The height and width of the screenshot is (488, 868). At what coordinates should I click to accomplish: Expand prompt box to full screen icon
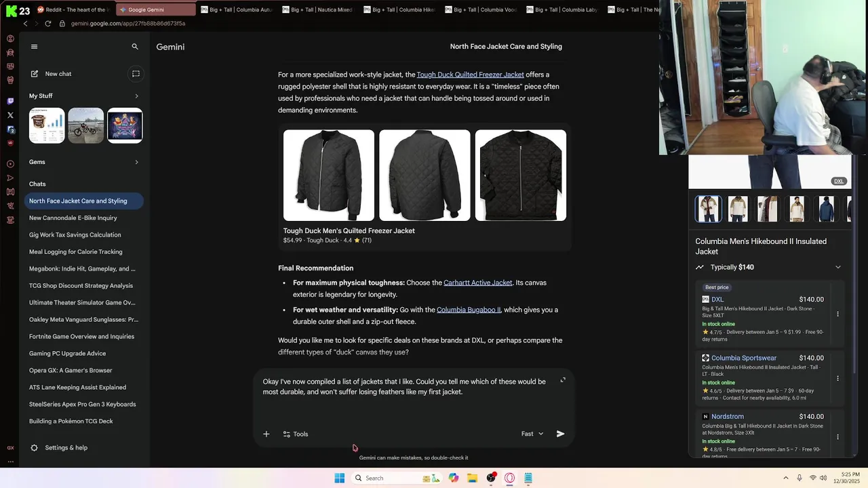point(563,380)
